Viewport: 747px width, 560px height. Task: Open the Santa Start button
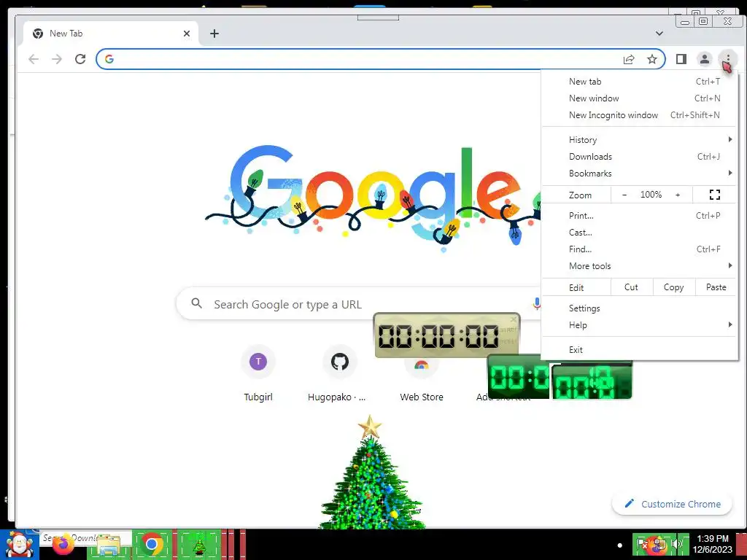(19, 545)
